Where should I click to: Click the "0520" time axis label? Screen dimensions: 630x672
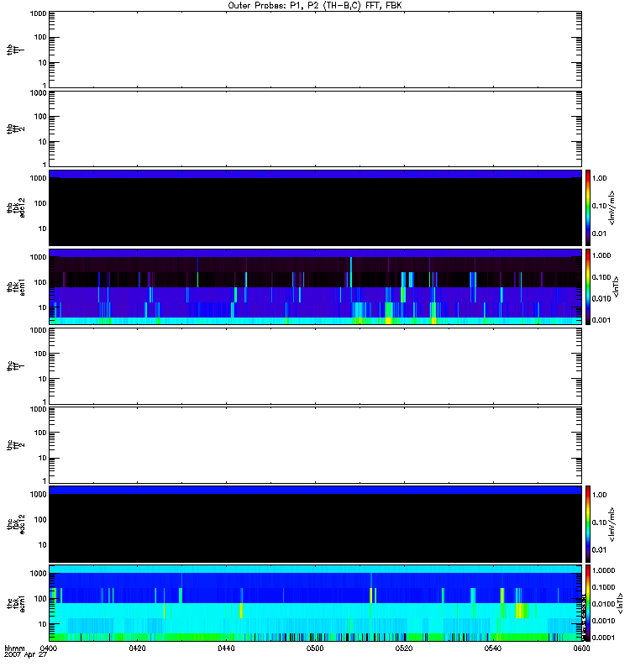click(x=404, y=648)
